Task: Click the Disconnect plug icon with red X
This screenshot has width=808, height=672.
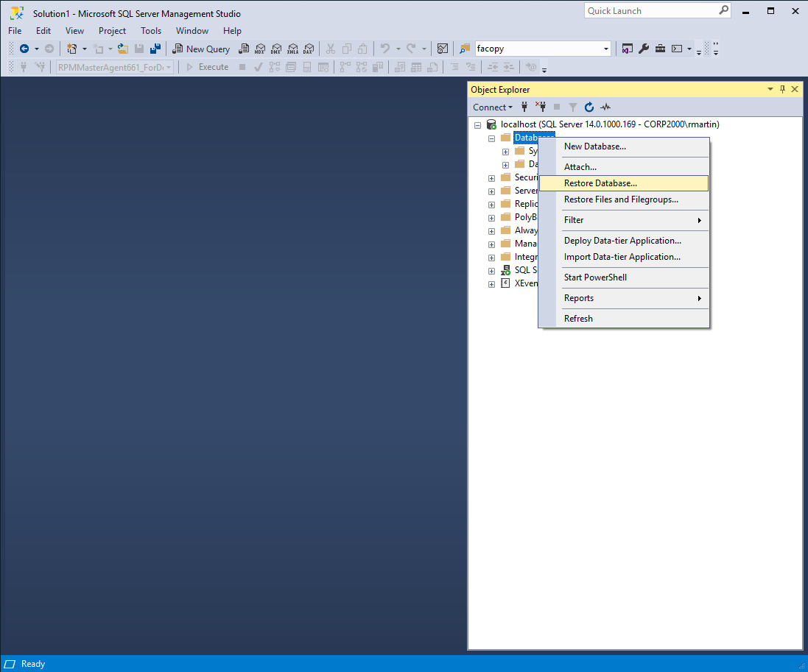Action: point(541,107)
